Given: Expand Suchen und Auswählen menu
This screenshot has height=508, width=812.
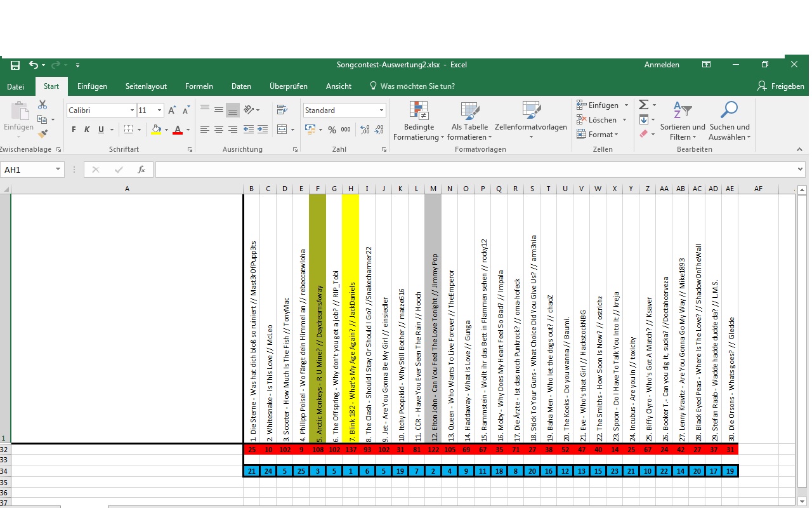Looking at the screenshot, I should point(729,121).
